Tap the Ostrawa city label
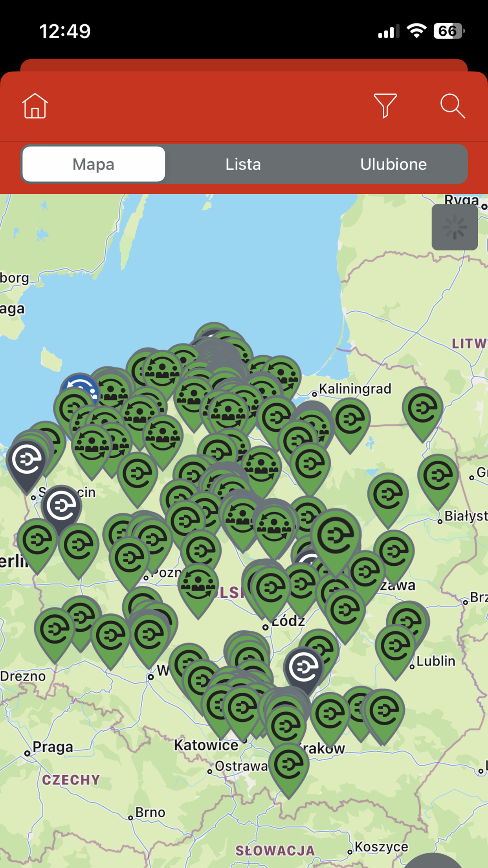Viewport: 488px width, 868px height. [x=241, y=766]
